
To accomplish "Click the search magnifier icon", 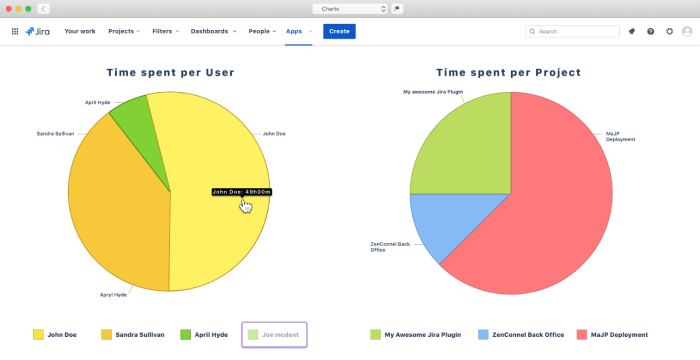I will (532, 31).
